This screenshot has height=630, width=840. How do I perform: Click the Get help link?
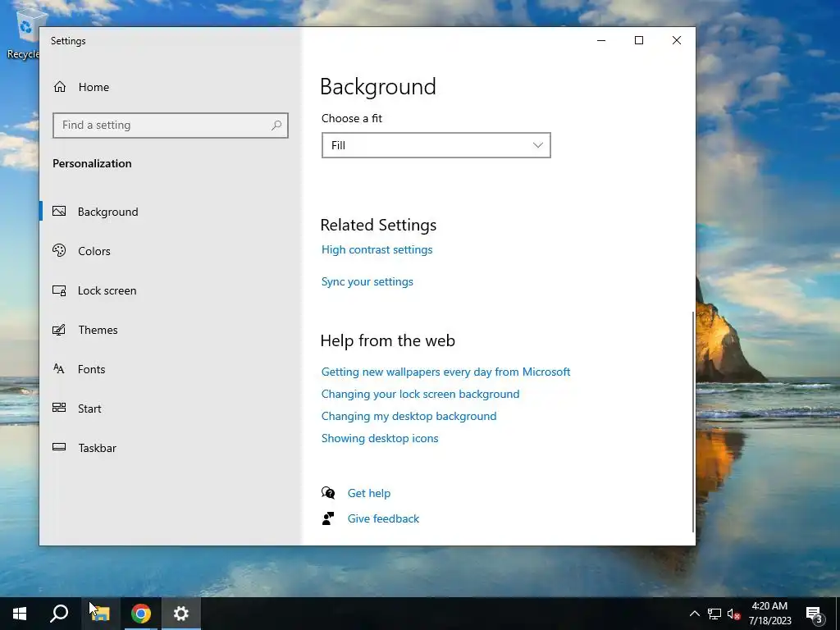coord(369,493)
